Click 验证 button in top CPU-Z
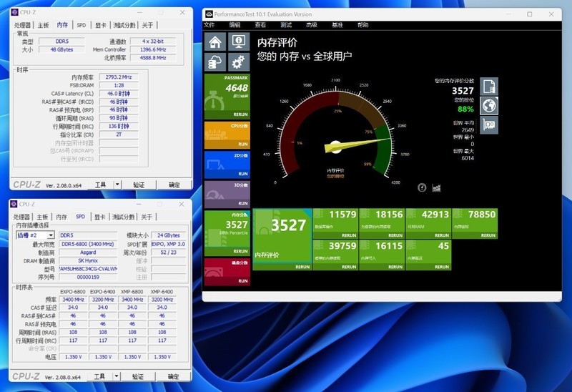 pos(139,185)
